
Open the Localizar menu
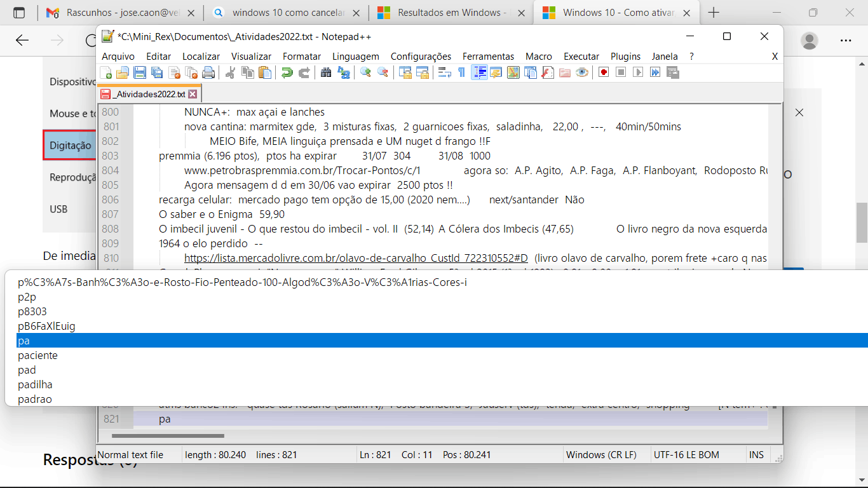pyautogui.click(x=201, y=57)
